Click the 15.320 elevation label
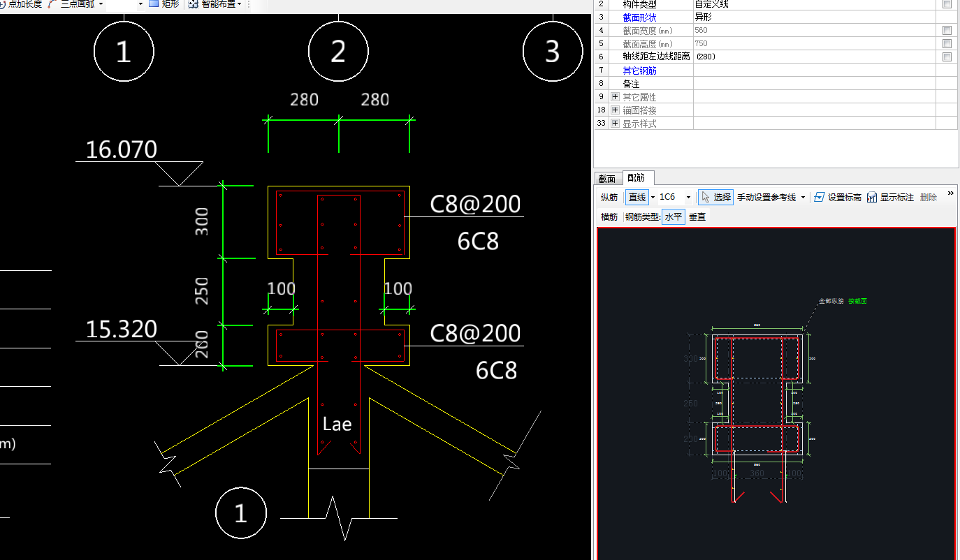The width and height of the screenshot is (960, 560). 121,329
